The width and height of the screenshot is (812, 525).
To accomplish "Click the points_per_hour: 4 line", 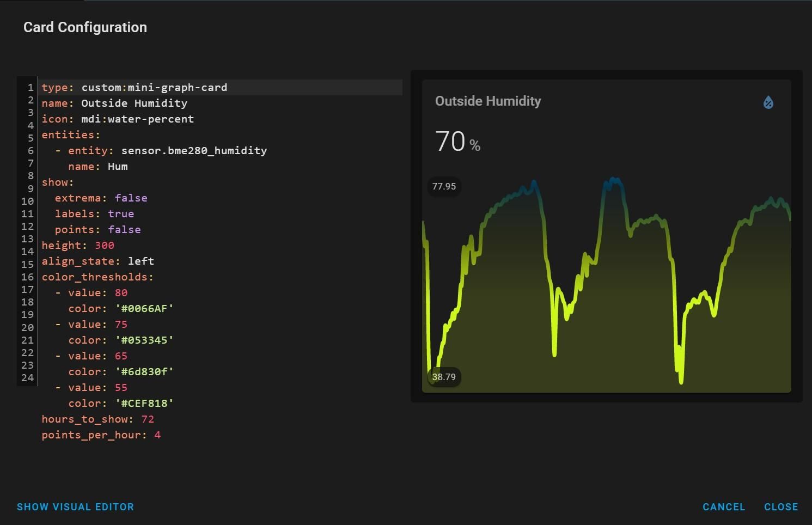I will [101, 435].
